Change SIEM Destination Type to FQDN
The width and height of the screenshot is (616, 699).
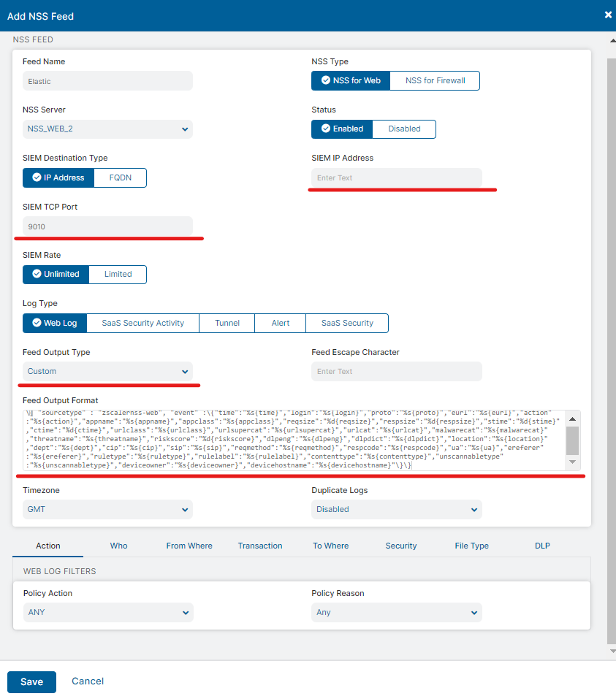pos(120,177)
